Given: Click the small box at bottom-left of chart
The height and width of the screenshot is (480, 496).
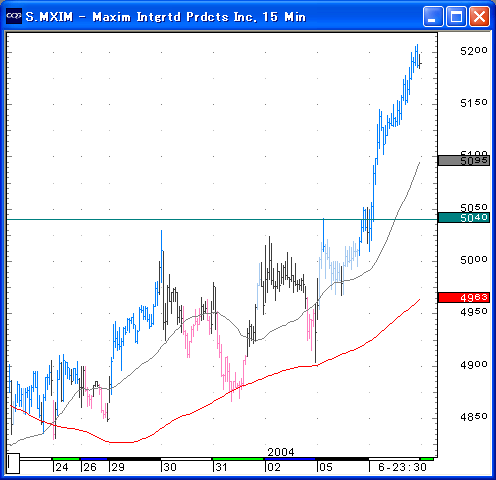Looking at the screenshot, I should pos(13,463).
